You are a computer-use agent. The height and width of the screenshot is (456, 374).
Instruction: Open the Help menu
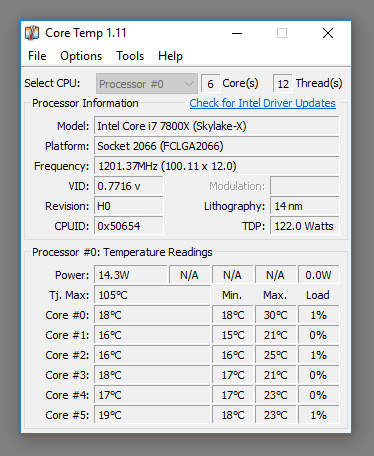(x=170, y=56)
